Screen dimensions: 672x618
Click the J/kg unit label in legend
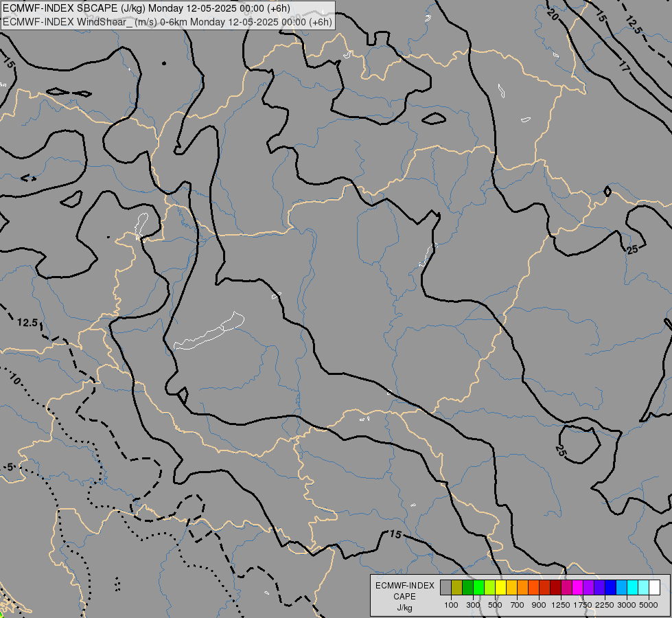click(x=404, y=608)
